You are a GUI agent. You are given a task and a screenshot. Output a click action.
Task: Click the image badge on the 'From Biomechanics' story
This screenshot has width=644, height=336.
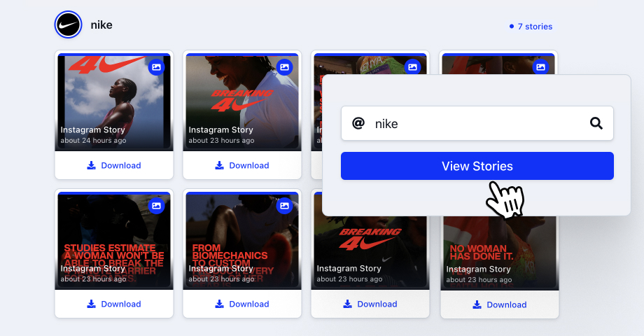point(285,205)
